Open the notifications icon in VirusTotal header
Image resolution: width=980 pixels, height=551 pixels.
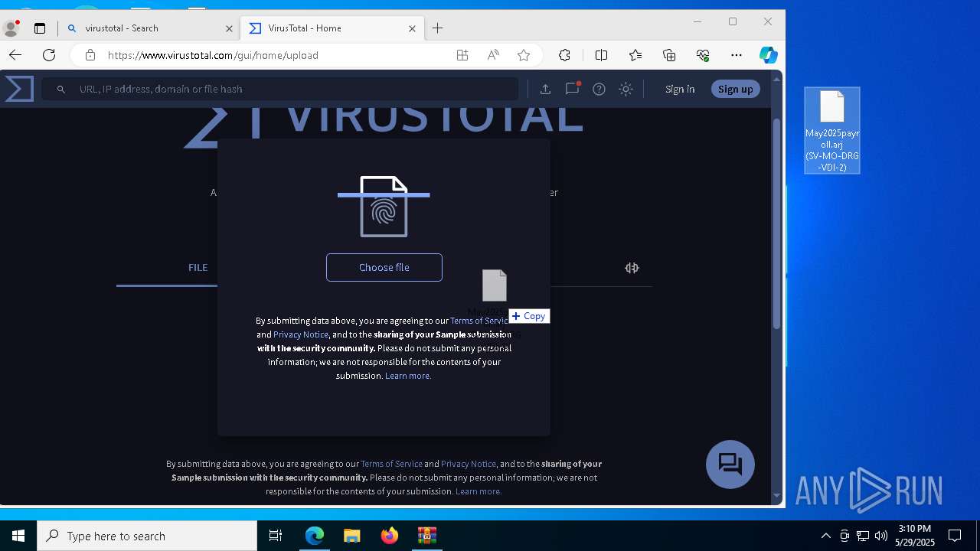tap(572, 89)
